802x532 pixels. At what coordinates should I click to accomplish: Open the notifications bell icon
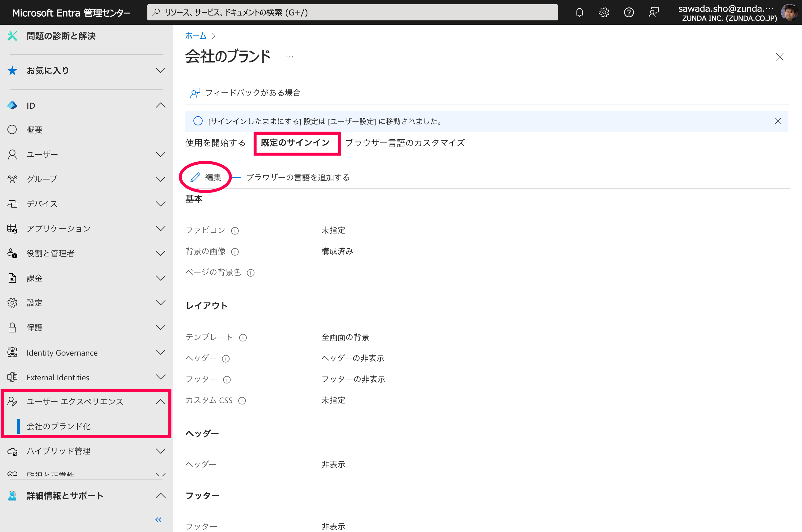tap(579, 13)
